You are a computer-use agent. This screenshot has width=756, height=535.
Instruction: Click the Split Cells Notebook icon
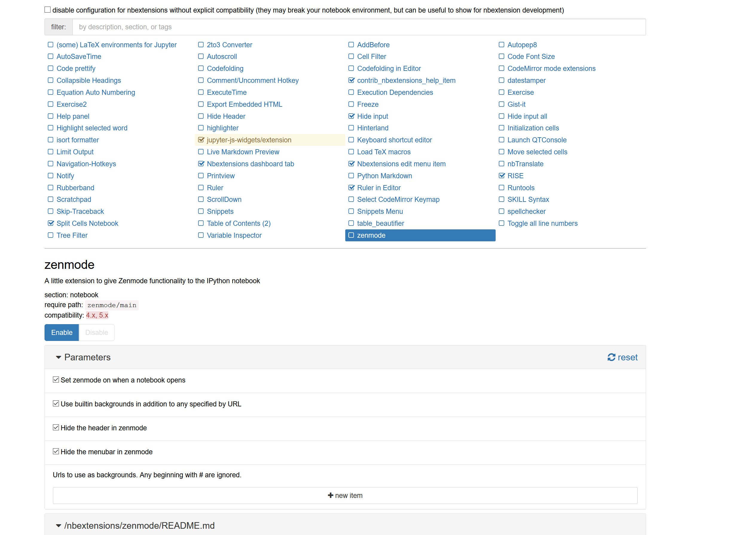(x=50, y=223)
